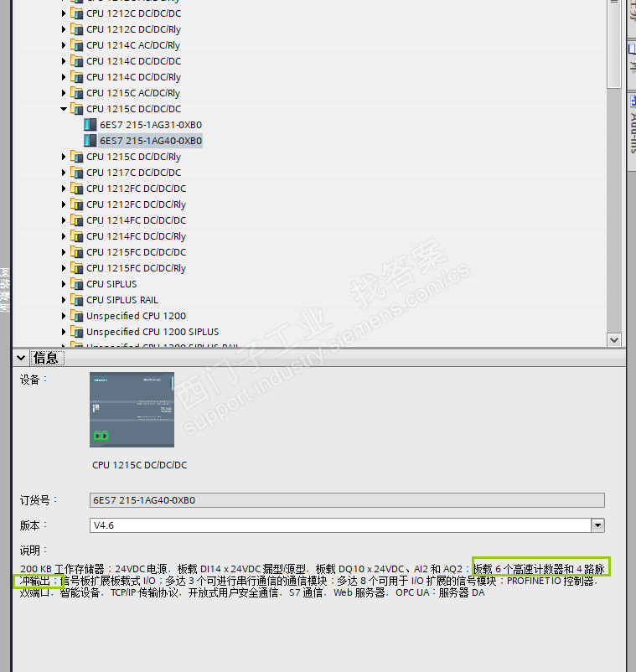Click the Unspecified CPU 1200 folder icon
Viewport: 636px width, 672px height.
77,316
